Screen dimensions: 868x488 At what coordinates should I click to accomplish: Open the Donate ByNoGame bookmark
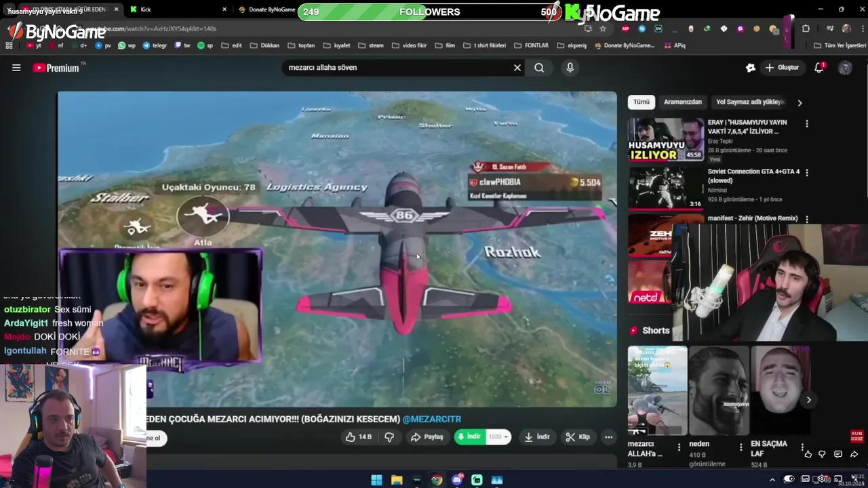624,45
